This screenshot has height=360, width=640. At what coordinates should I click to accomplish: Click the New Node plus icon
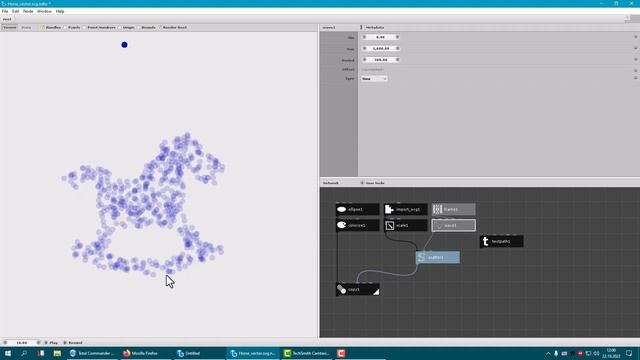(x=362, y=183)
